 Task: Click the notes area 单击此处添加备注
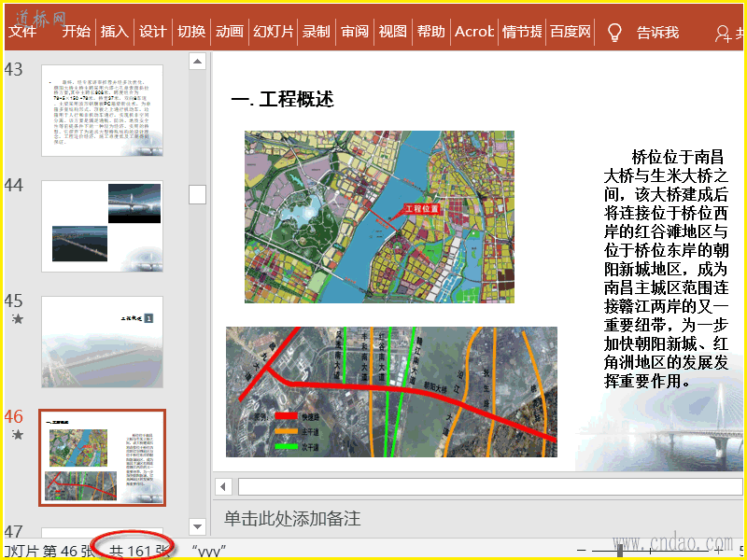tap(292, 519)
